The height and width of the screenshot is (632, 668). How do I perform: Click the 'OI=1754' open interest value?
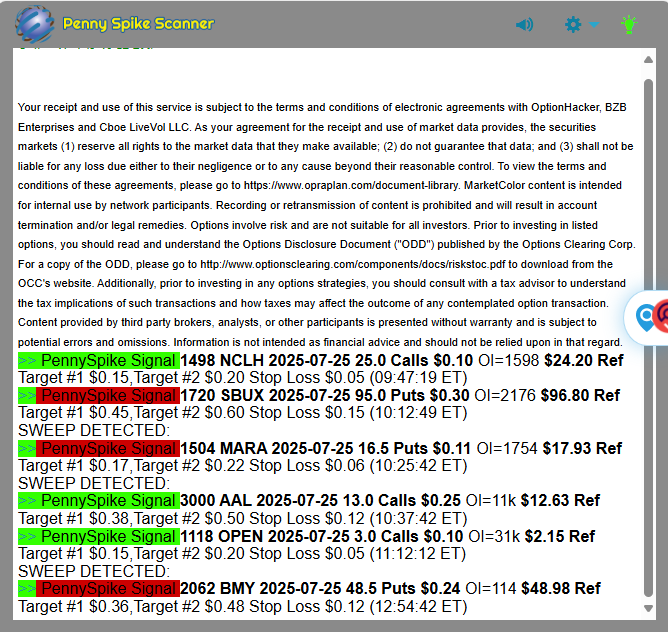507,448
